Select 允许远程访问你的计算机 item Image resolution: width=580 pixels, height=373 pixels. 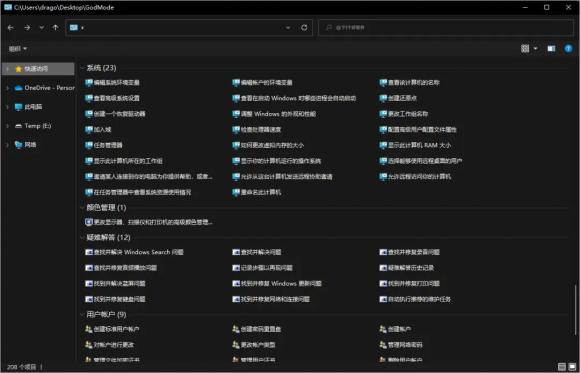[415, 177]
